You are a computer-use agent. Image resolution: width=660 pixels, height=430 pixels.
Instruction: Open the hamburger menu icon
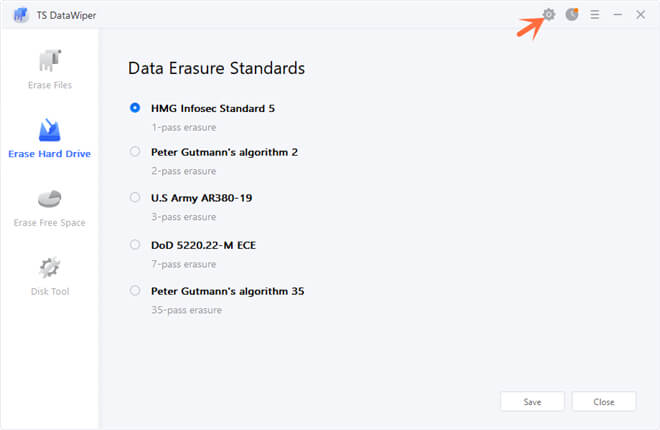point(595,15)
